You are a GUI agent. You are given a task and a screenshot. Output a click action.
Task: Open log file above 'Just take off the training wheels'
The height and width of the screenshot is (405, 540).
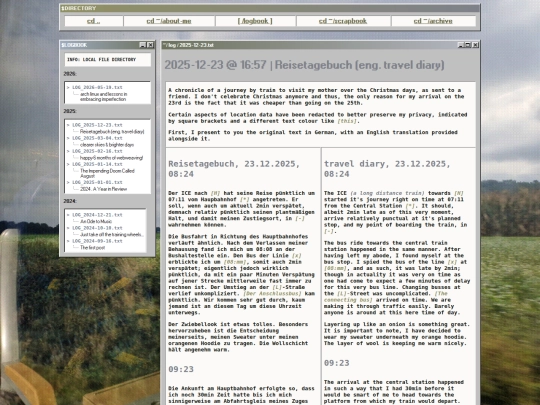click(x=97, y=228)
